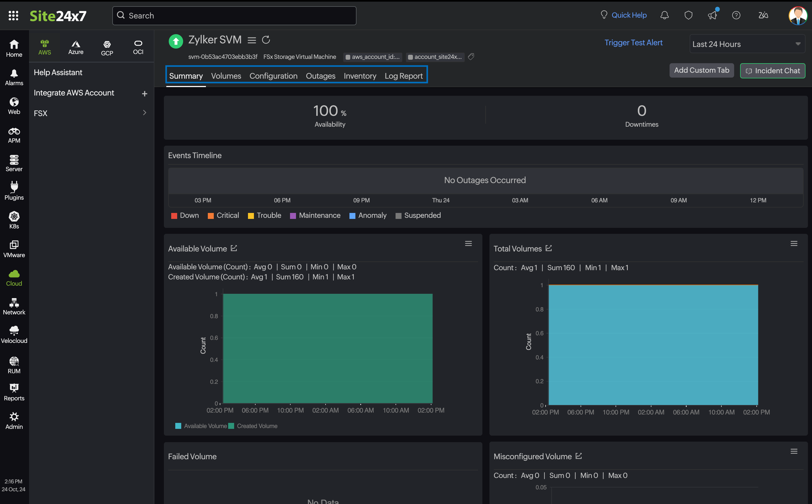Screen dimensions: 812x504
Task: Expand Integrate AWS Account with plus
Action: pos(144,94)
